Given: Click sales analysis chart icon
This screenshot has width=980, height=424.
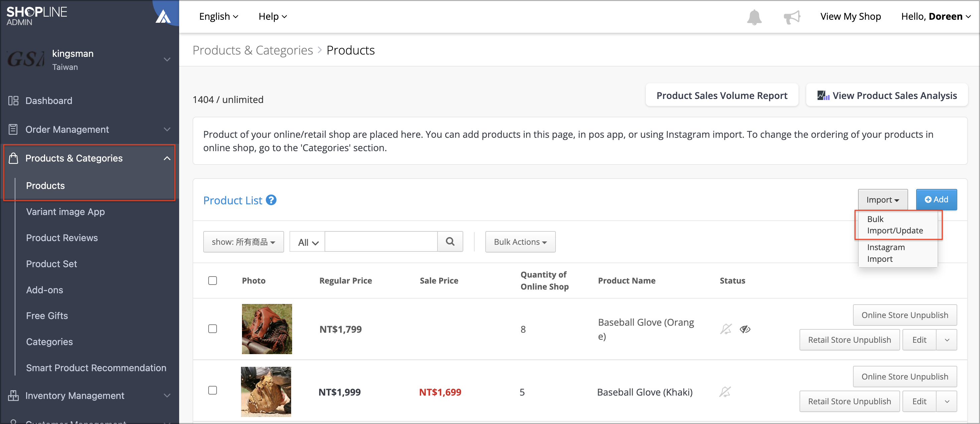Looking at the screenshot, I should pos(823,96).
